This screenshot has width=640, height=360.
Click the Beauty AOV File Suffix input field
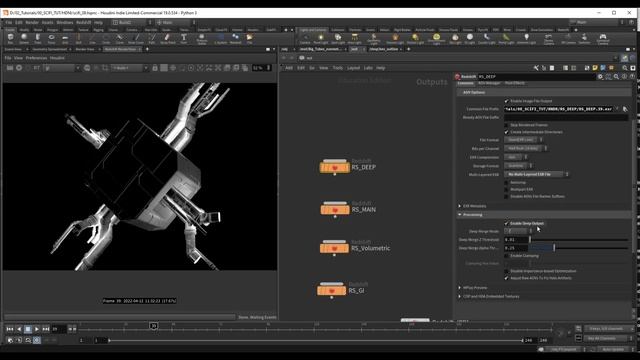click(566, 118)
